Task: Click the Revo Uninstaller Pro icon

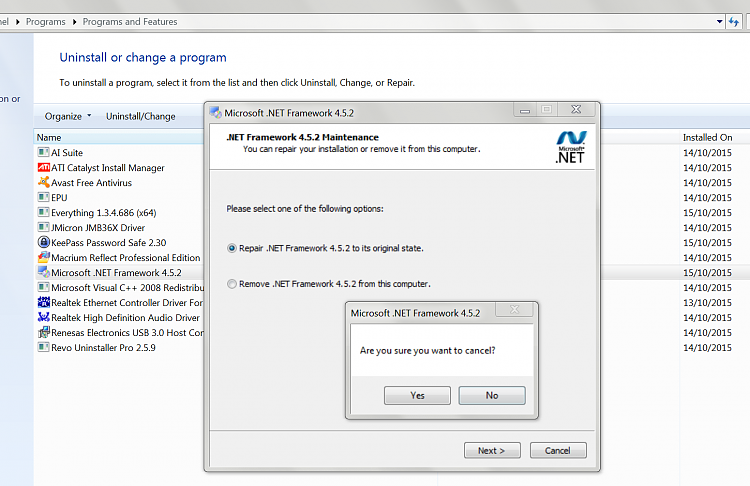Action: tap(44, 347)
